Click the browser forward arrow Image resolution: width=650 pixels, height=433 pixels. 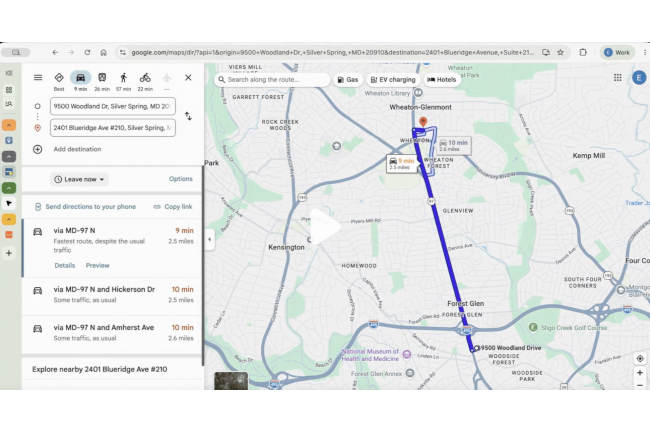[x=71, y=53]
